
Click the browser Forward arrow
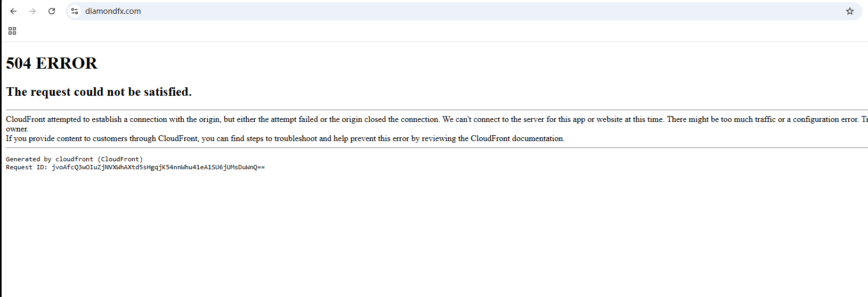pos(33,11)
